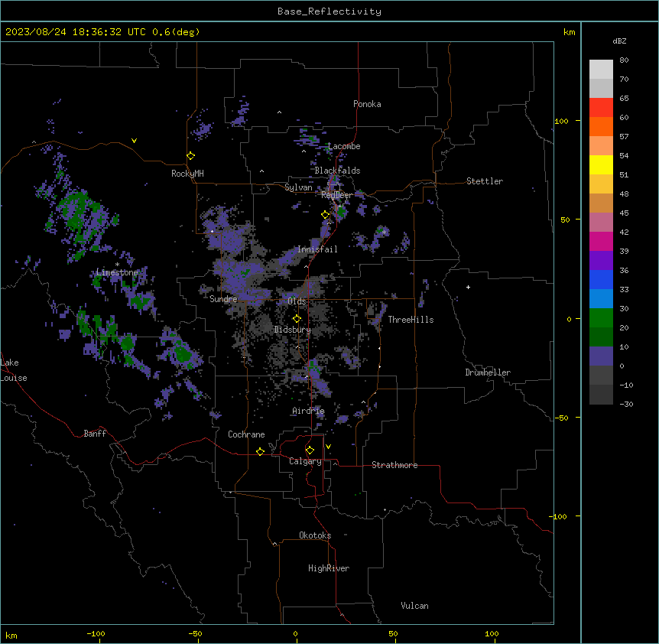659x644 pixels.
Task: Select the red 60-65 dBZ legend swatch
Action: tap(601, 108)
